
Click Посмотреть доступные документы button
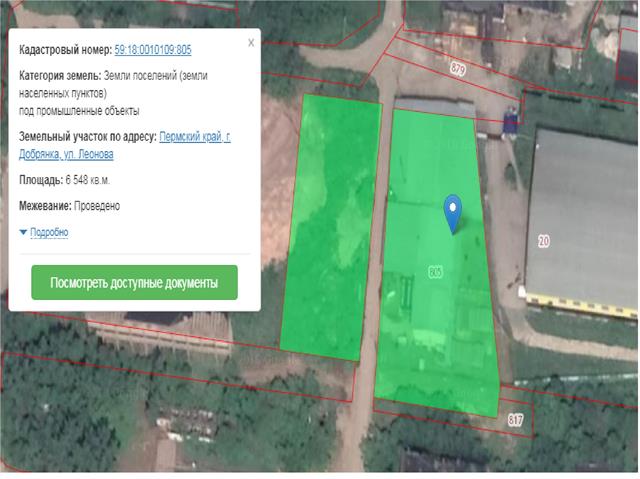pyautogui.click(x=134, y=283)
